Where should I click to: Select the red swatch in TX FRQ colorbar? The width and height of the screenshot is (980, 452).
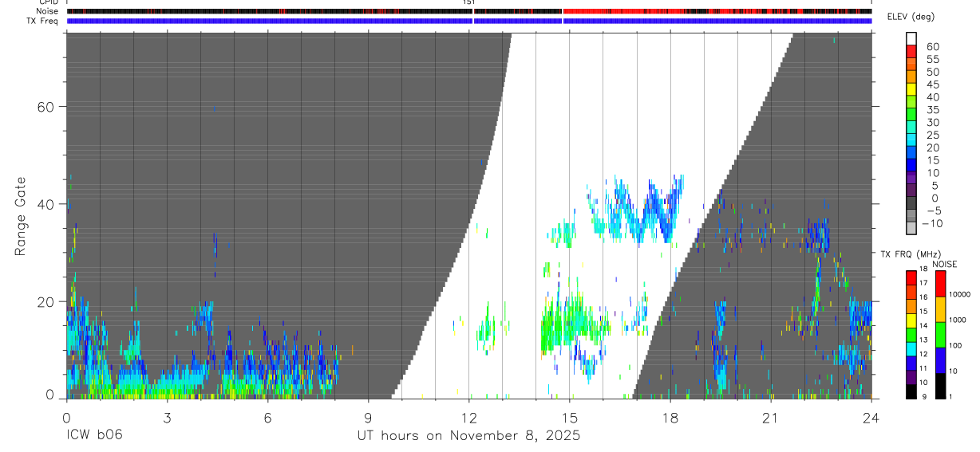[911, 278]
